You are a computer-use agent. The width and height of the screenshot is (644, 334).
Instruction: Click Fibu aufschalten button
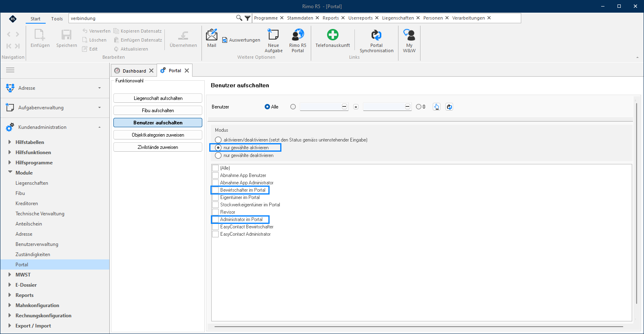158,111
